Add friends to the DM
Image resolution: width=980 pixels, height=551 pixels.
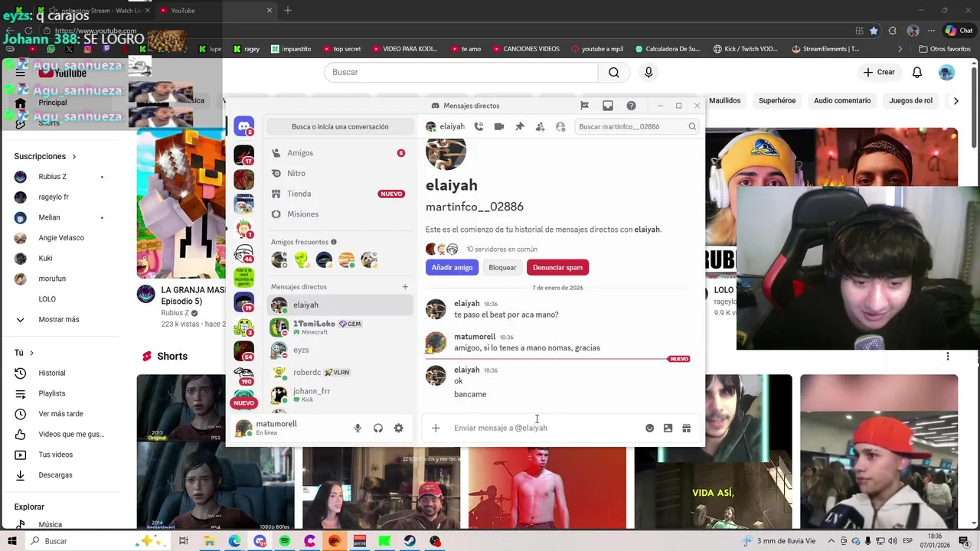click(x=540, y=126)
